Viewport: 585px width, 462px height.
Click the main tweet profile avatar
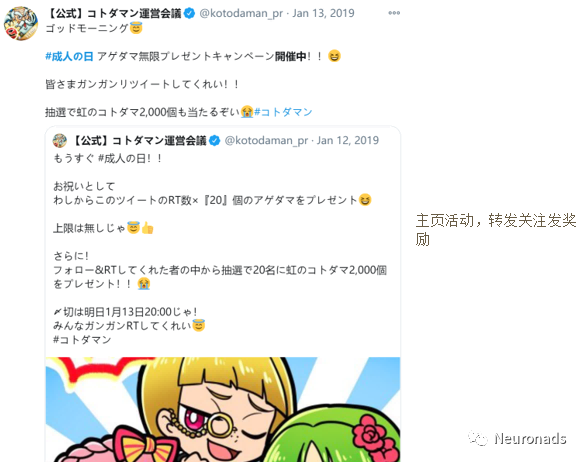point(21,23)
